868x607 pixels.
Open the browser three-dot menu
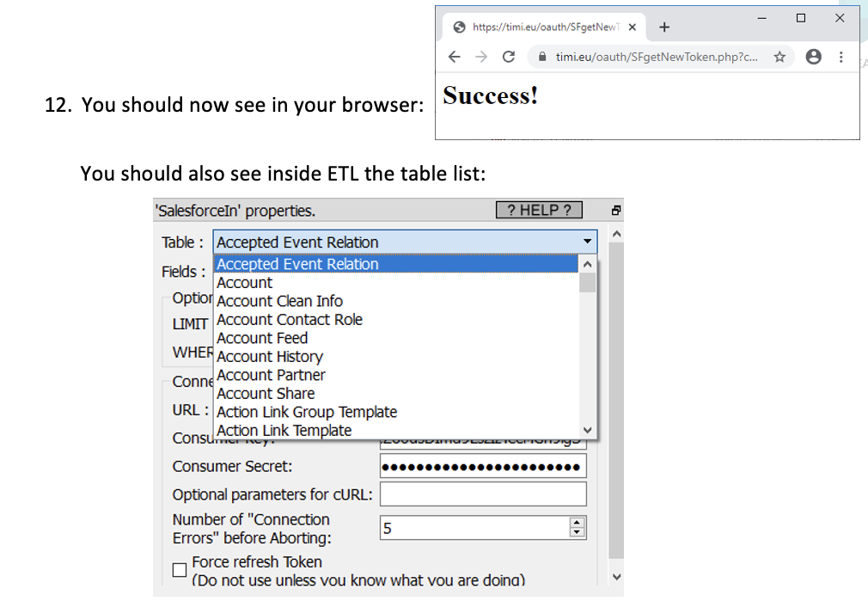coord(840,57)
